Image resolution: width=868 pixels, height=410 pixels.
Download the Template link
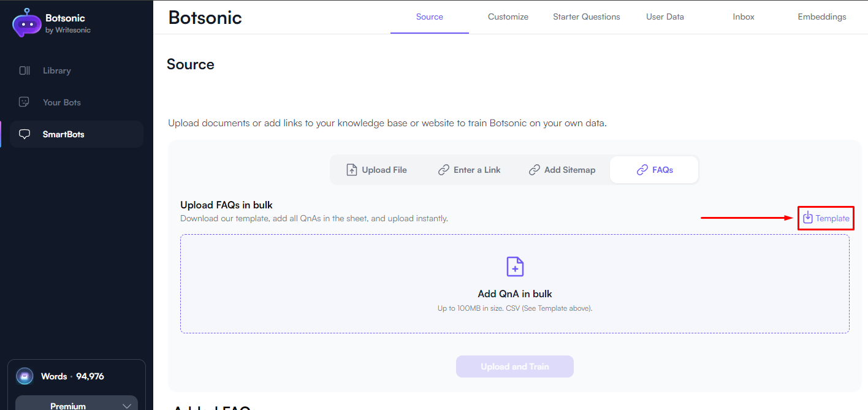point(826,218)
